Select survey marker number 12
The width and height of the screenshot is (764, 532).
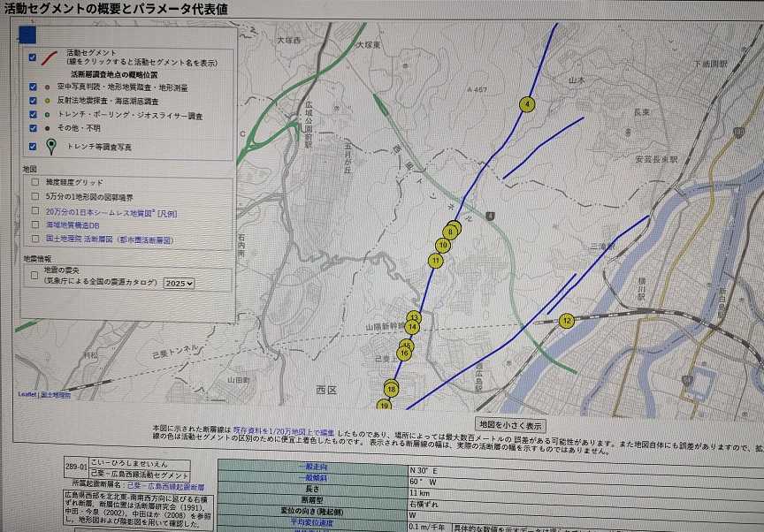pos(566,322)
